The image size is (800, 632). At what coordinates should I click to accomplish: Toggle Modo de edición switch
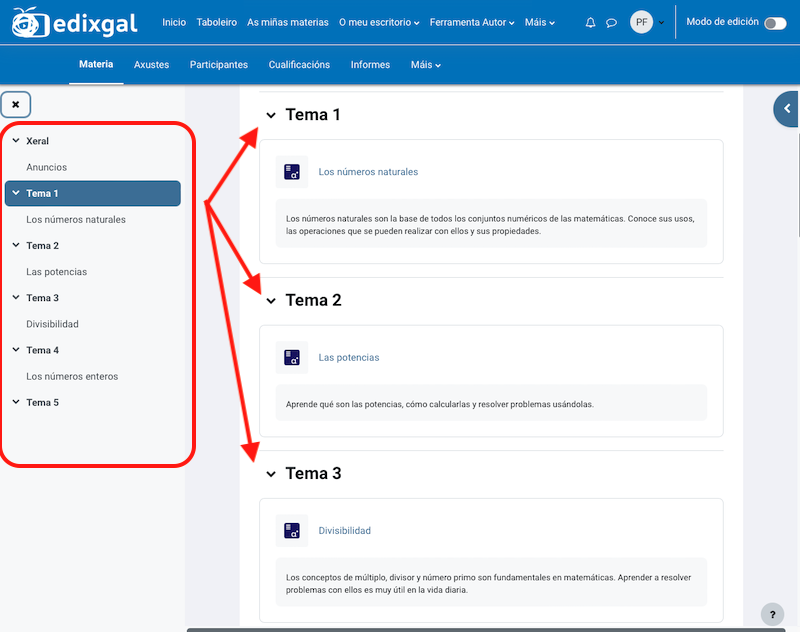pos(774,23)
